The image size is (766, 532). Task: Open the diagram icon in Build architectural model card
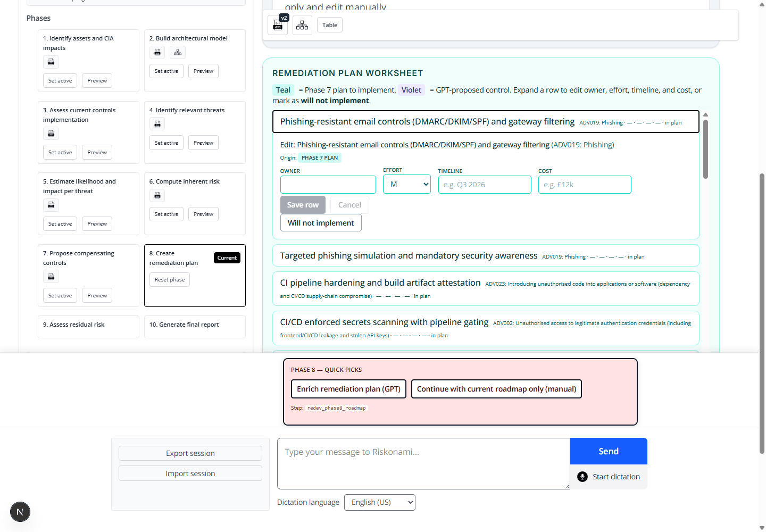tap(178, 52)
